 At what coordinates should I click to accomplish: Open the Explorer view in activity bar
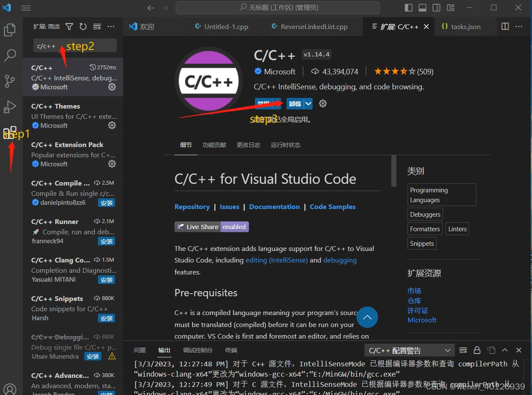(10, 30)
